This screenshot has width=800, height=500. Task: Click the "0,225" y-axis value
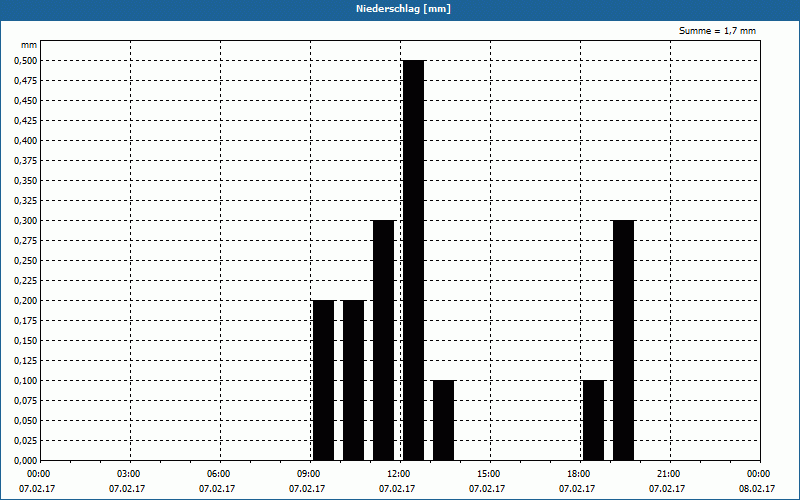(26, 281)
